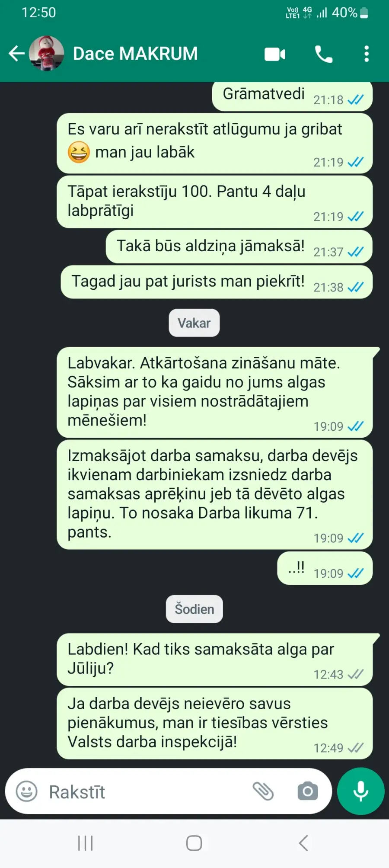Tap the Vakar date separator chip
This screenshot has height=868, width=389.
[x=194, y=323]
